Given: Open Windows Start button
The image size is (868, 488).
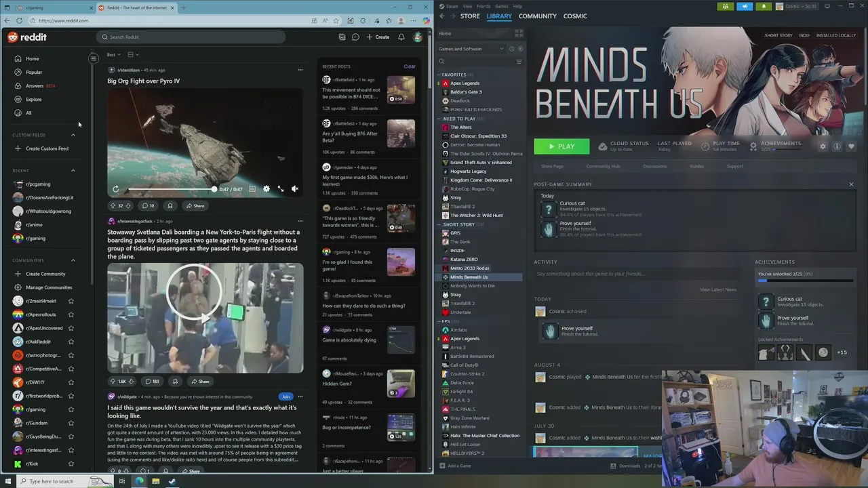Looking at the screenshot, I should click(x=8, y=481).
